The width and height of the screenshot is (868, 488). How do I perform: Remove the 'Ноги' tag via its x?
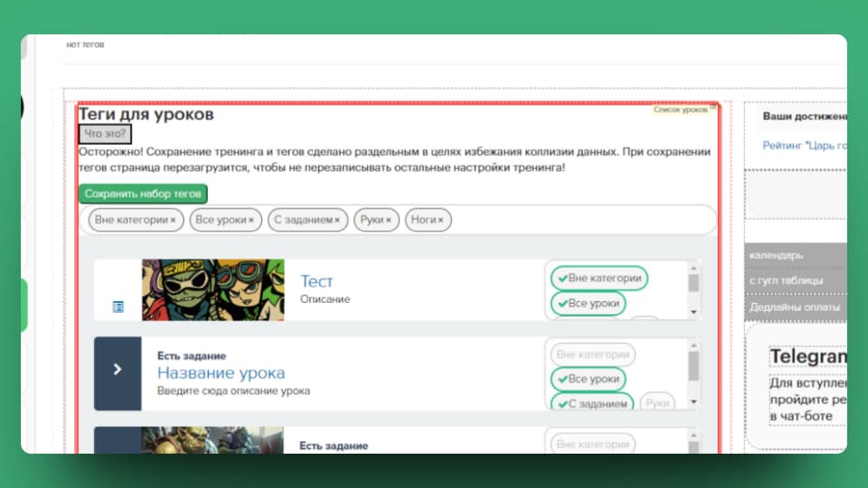tap(440, 220)
